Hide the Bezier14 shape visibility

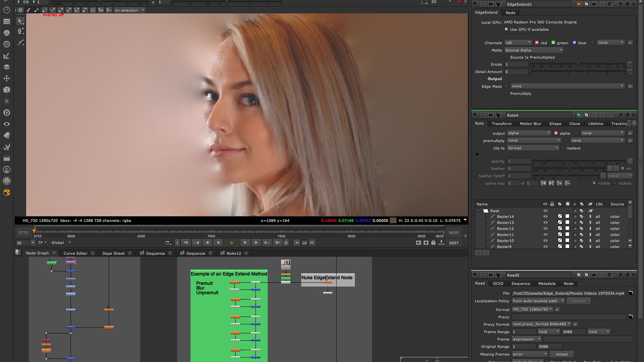(545, 217)
